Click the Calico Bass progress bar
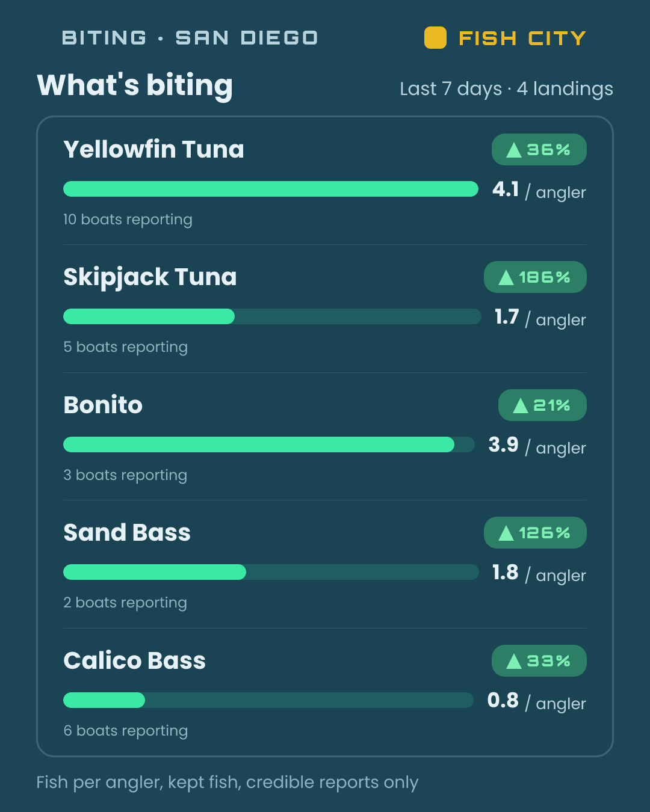This screenshot has height=812, width=650. tap(268, 700)
